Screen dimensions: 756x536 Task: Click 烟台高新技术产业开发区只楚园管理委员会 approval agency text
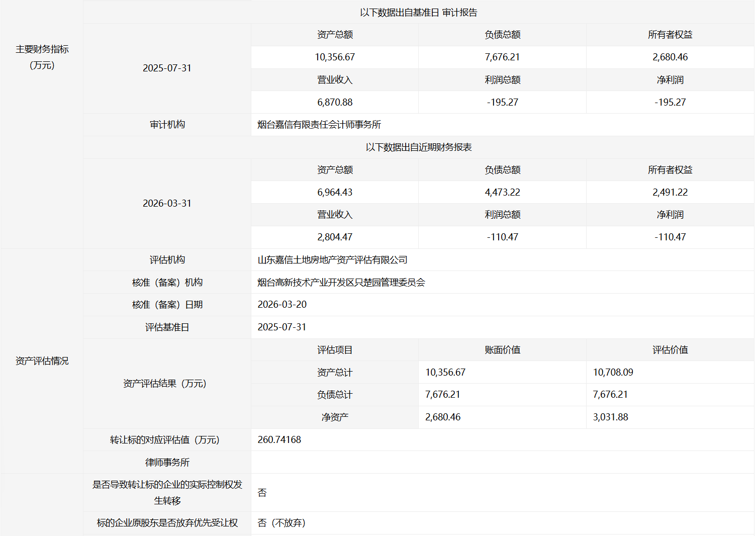(x=341, y=283)
